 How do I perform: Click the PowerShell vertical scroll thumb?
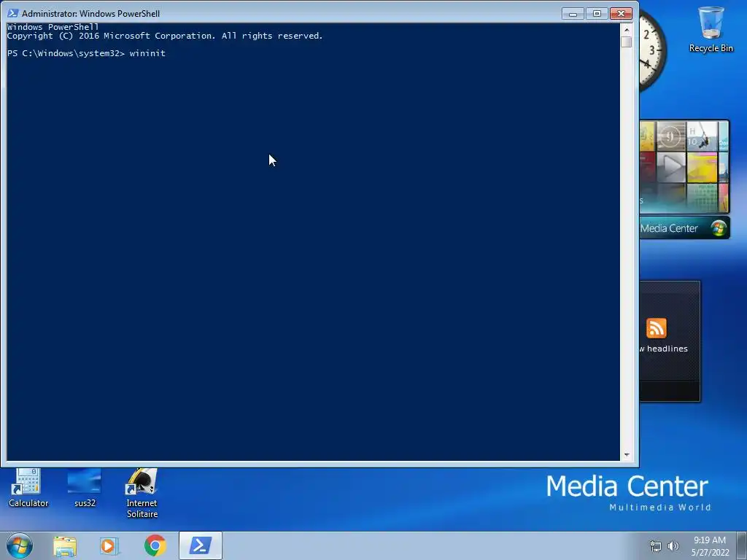point(627,42)
